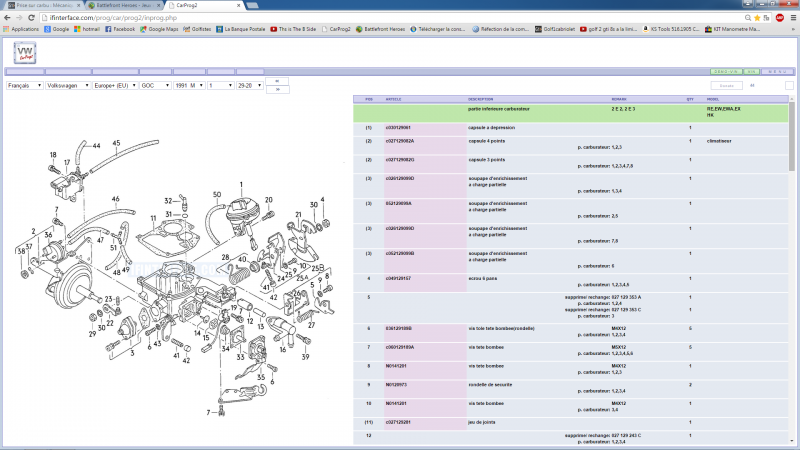Open the Google Maps bookmark
Screen dimensions: 800x450
tap(159, 29)
